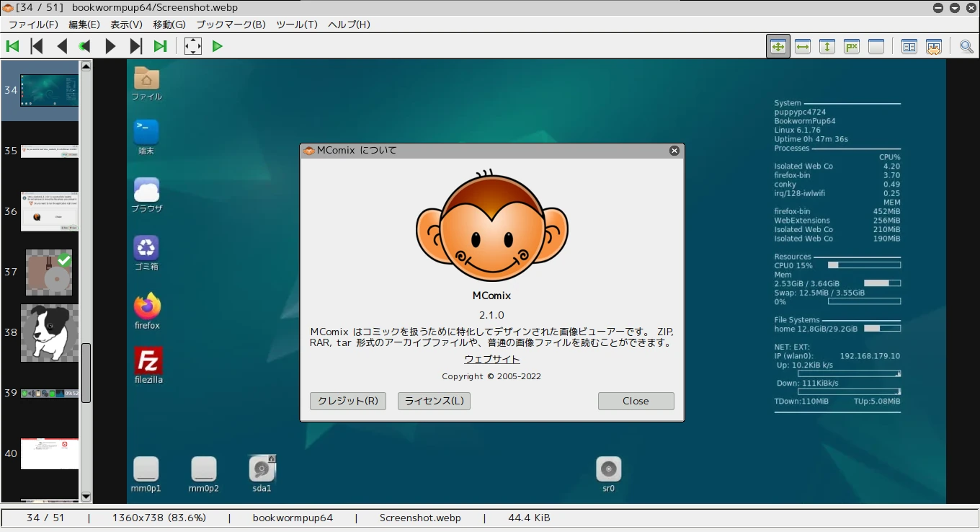Open the ファイル(F) menu

33,25
